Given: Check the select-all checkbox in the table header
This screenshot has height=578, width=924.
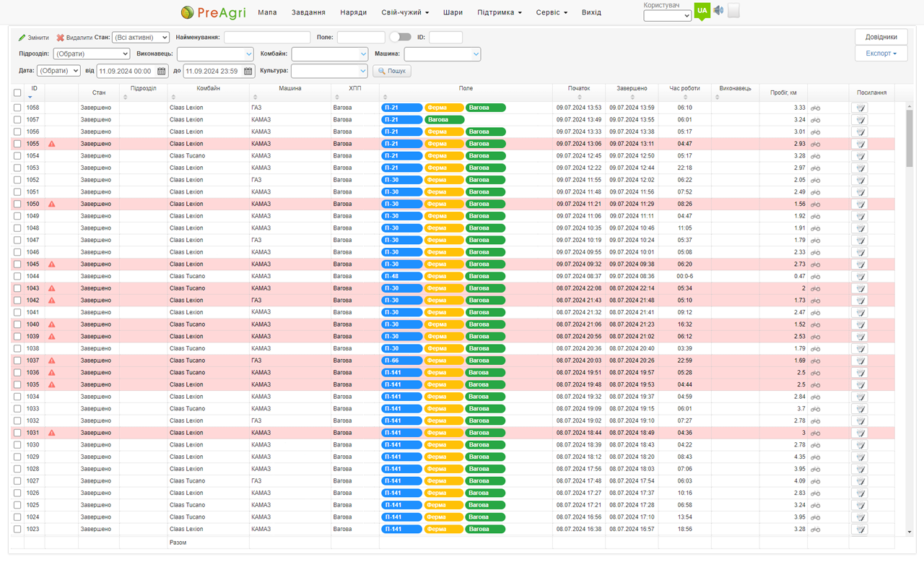Looking at the screenshot, I should coord(17,92).
